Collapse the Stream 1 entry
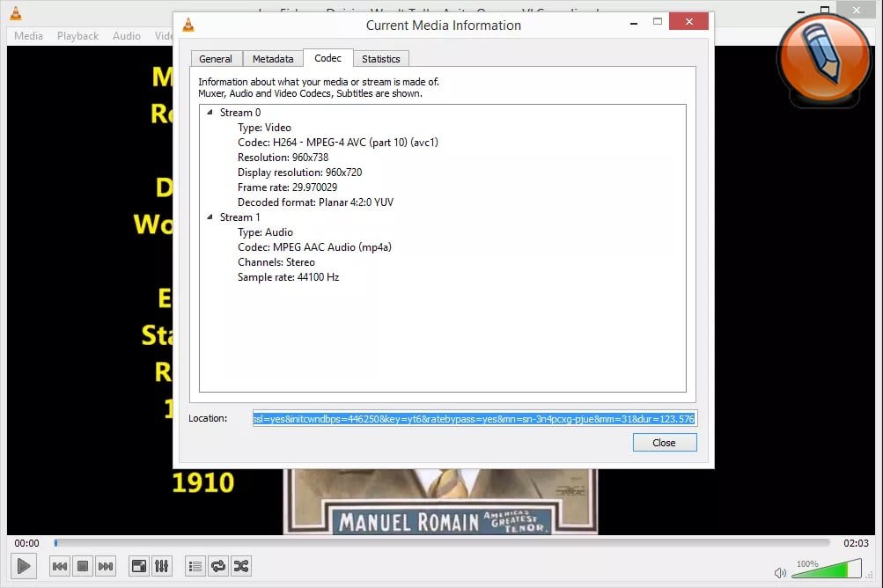 pyautogui.click(x=209, y=217)
